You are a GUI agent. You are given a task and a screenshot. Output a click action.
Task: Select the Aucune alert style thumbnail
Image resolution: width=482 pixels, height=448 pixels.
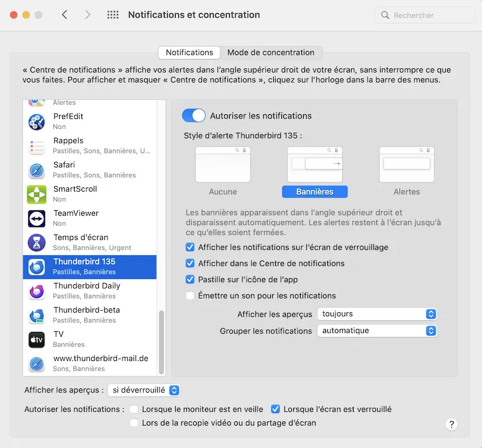(223, 164)
